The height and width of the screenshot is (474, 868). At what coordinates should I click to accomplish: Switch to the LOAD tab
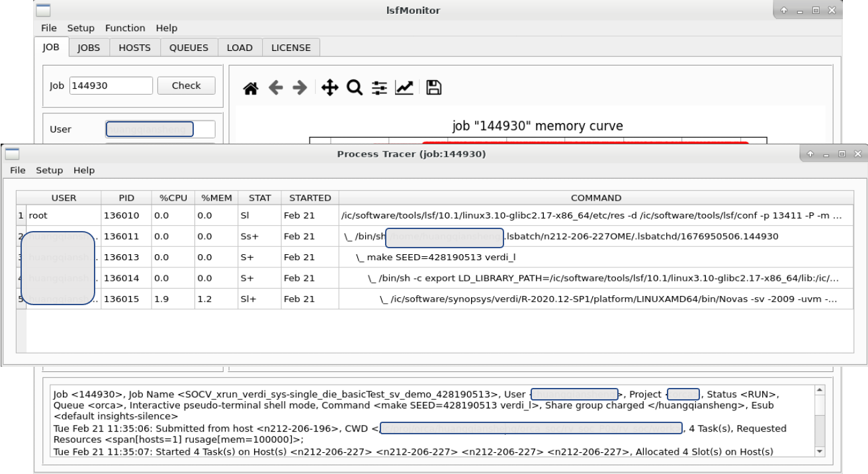click(x=239, y=47)
